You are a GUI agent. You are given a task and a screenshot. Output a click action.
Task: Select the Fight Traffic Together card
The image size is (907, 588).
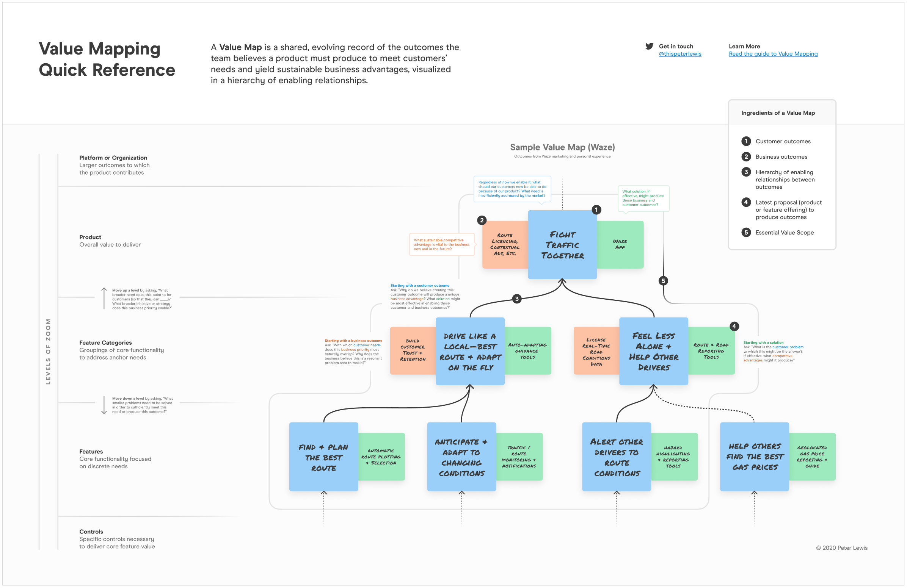562,245
